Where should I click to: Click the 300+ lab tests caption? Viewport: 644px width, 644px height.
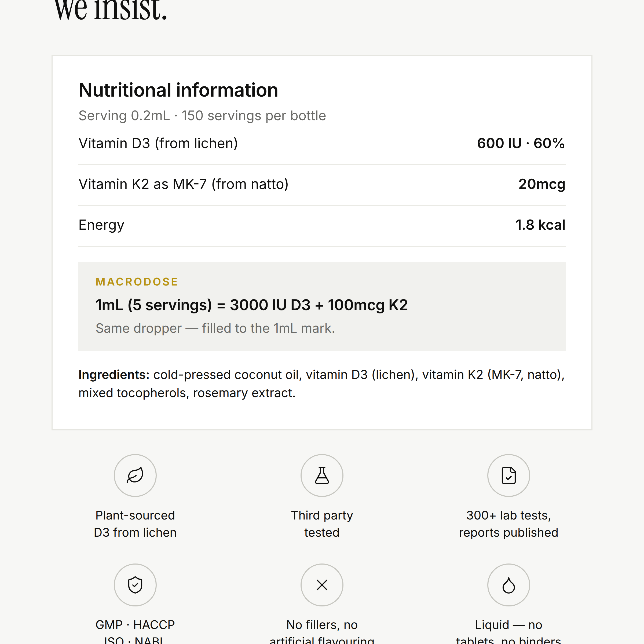point(508,524)
